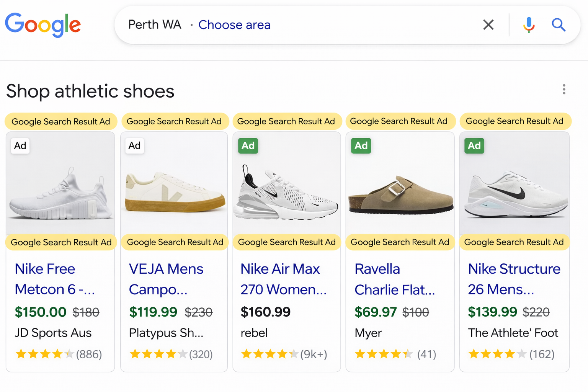The width and height of the screenshot is (588, 392).
Task: Click the Google logo
Action: click(x=42, y=24)
